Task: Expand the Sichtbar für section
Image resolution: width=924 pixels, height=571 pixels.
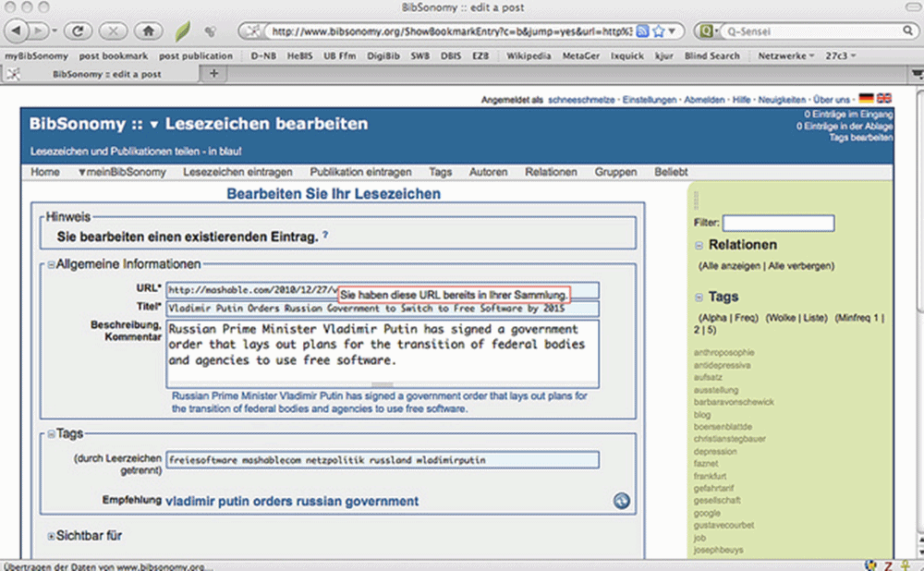Action: [x=51, y=536]
